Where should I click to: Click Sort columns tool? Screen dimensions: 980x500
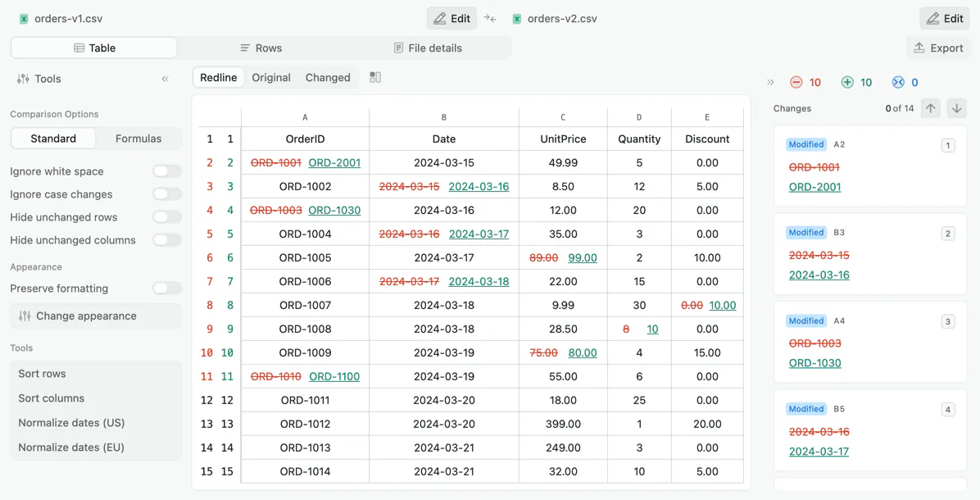coord(96,398)
